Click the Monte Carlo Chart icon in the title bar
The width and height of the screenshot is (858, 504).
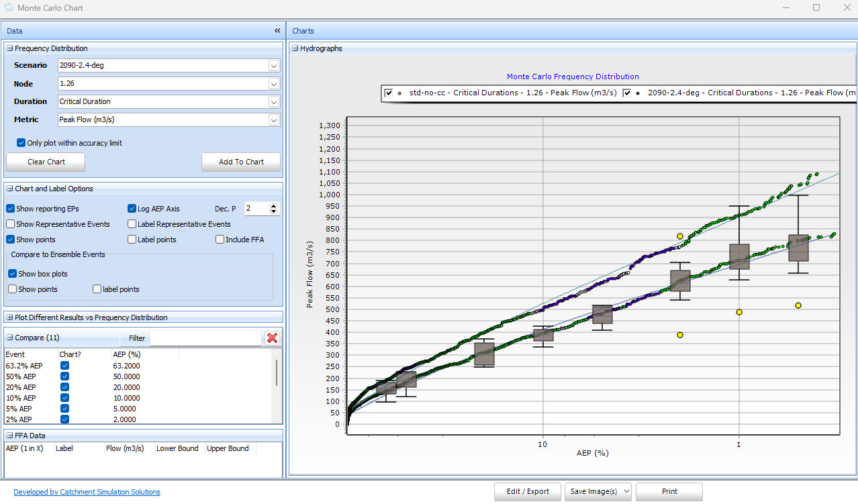point(9,7)
